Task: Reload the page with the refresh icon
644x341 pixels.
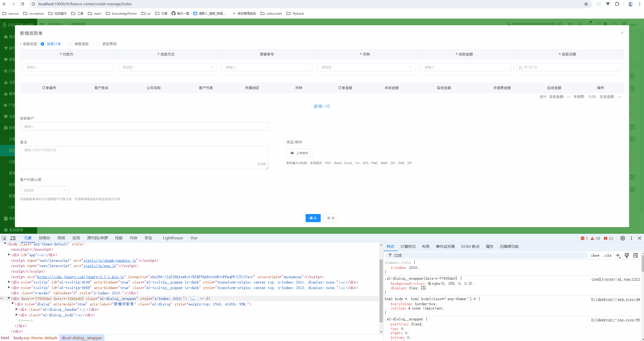Action: coord(22,4)
